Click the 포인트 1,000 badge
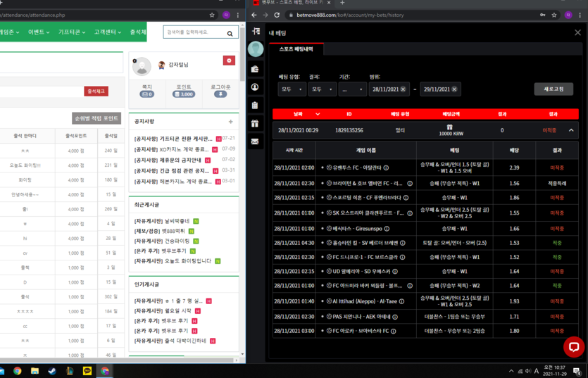The width and height of the screenshot is (588, 378). (x=184, y=94)
